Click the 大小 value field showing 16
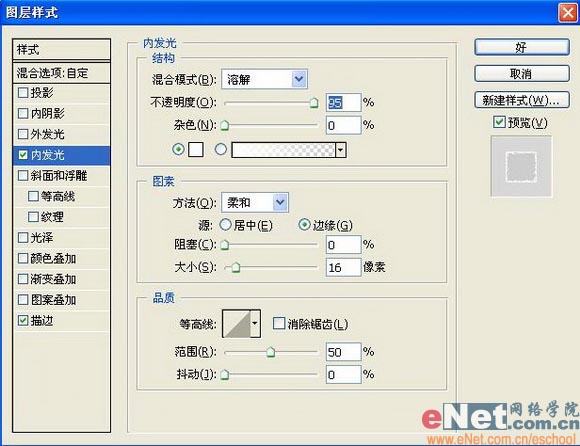Viewport: 580px width, 446px height. point(343,267)
